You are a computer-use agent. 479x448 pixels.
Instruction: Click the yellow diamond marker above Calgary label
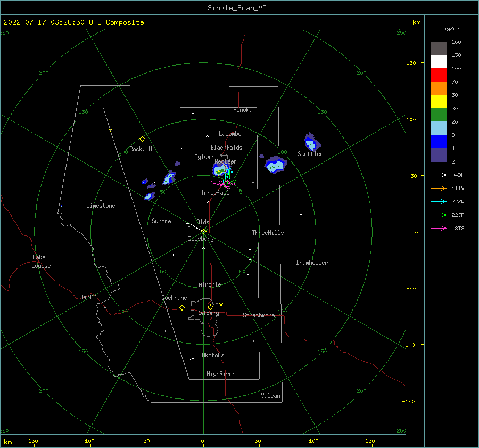coord(210,307)
